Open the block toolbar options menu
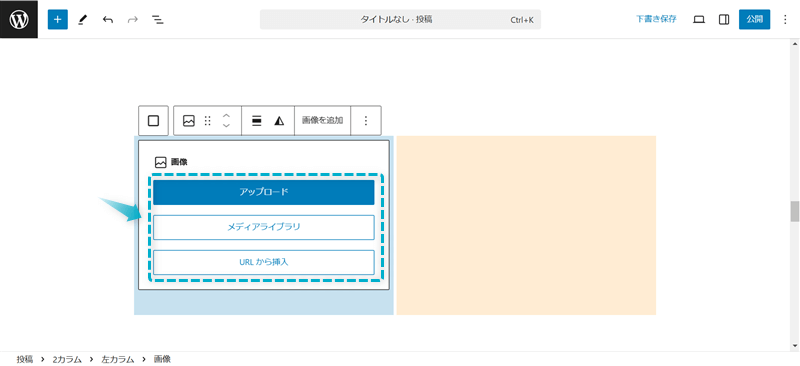Viewport: 800px width, 366px height. click(x=366, y=120)
